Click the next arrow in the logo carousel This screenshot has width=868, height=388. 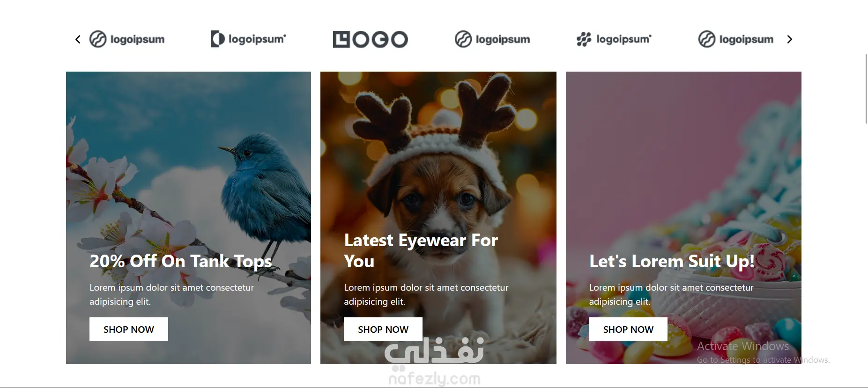tap(789, 39)
